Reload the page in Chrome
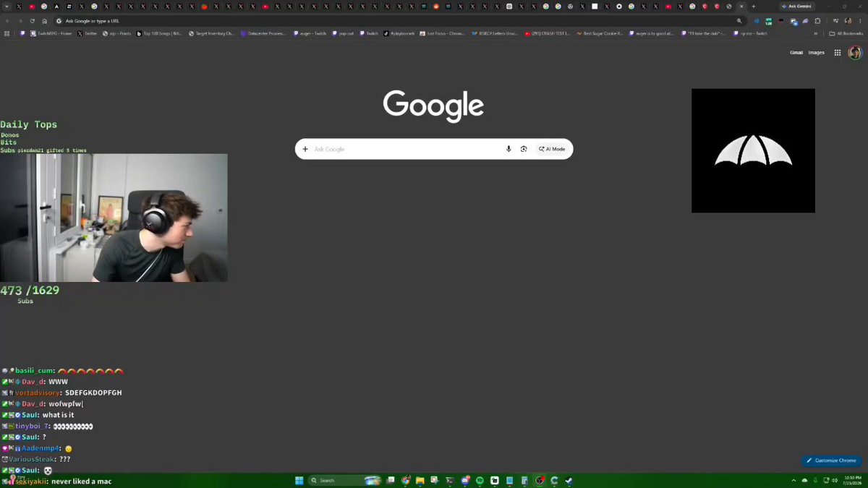This screenshot has height=488, width=868. [32, 21]
